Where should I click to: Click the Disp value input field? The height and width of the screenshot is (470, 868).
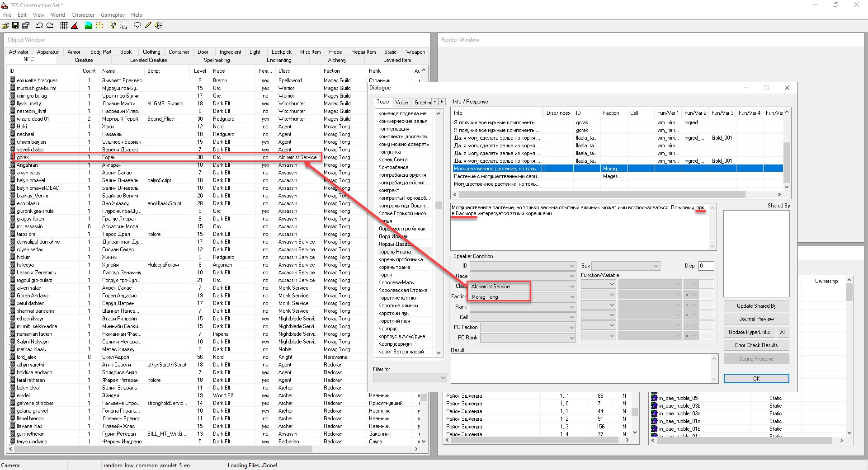[x=706, y=266]
